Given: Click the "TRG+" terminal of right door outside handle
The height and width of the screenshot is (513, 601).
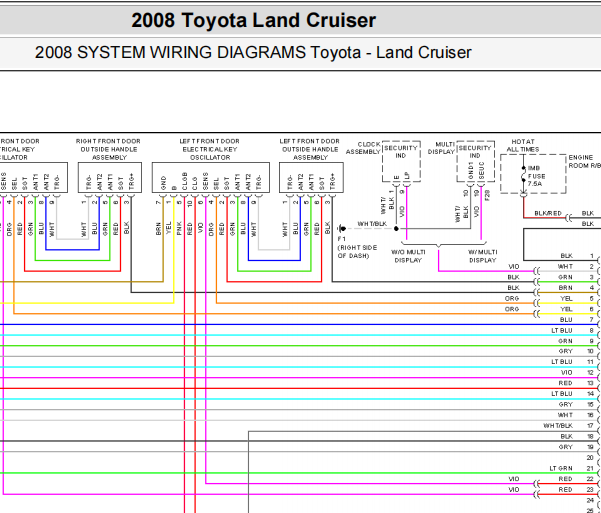Looking at the screenshot, I should coord(131,182).
